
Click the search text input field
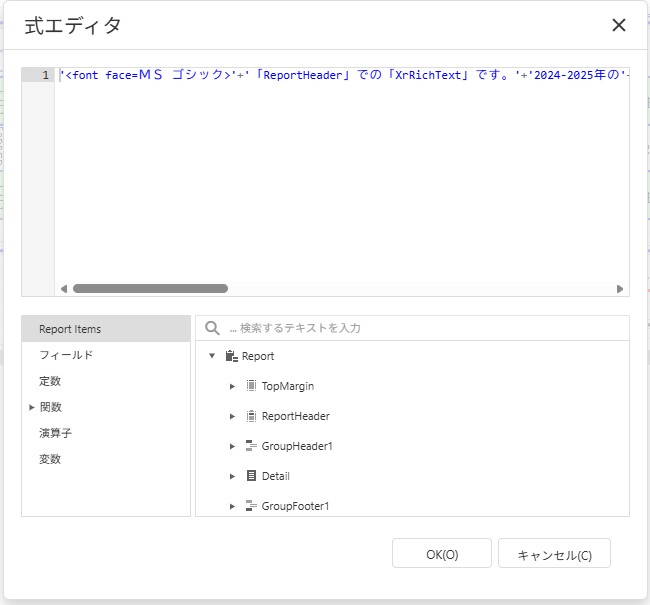click(x=420, y=328)
